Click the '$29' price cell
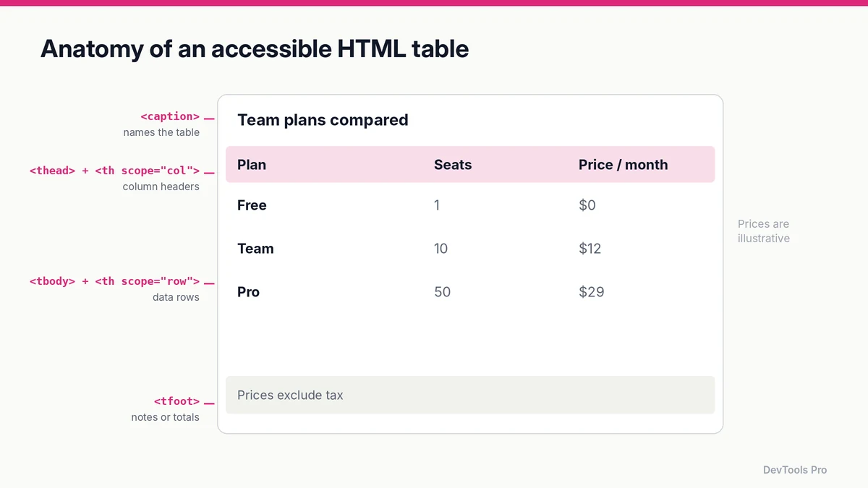The height and width of the screenshot is (488, 868). (x=592, y=292)
